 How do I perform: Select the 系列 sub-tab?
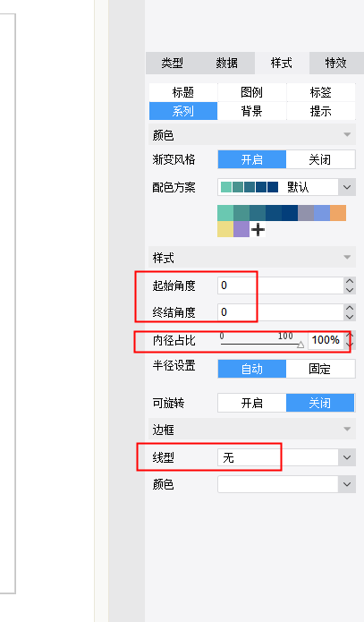(183, 111)
